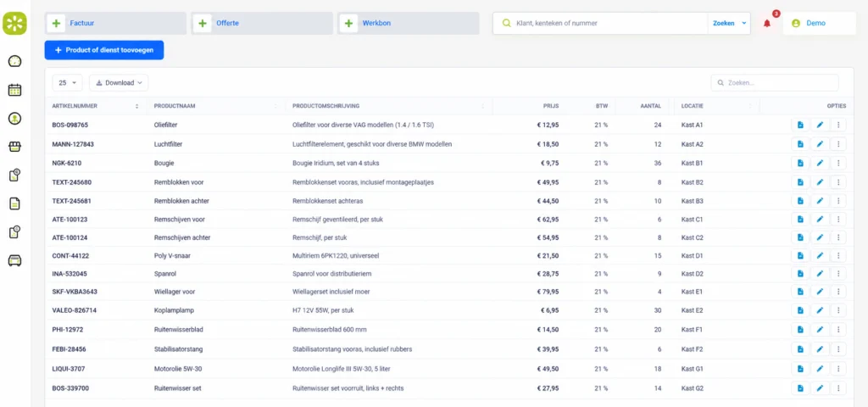Sort by Locatie column header
Screen dimensions: 868x407
717,106
